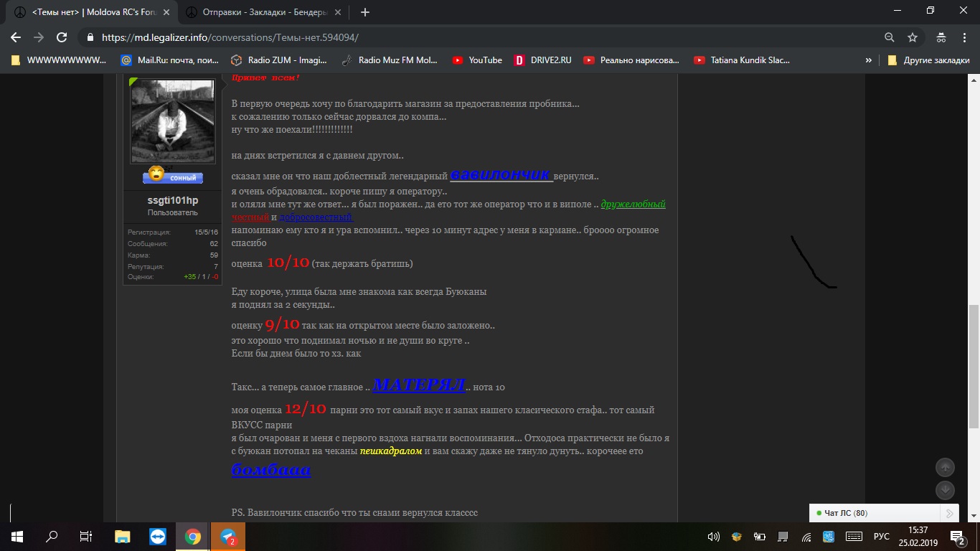Toggle the РУС keyboard language indicator
The width and height of the screenshot is (980, 551).
pyautogui.click(x=881, y=537)
